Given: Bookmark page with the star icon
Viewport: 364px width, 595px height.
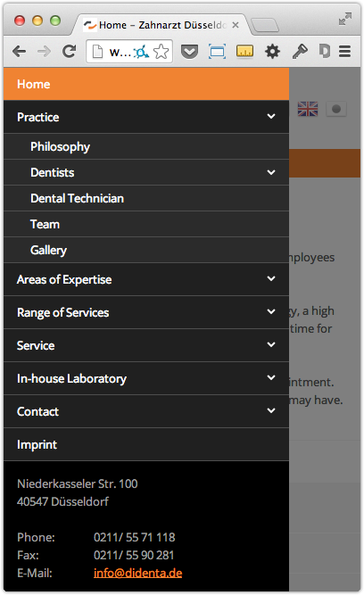Looking at the screenshot, I should pyautogui.click(x=161, y=52).
